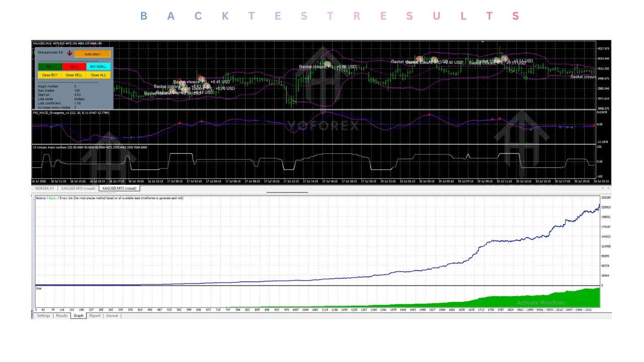
Task: Switch to the first XAUUSD,M15 (visual) tab
Action: tap(78, 188)
